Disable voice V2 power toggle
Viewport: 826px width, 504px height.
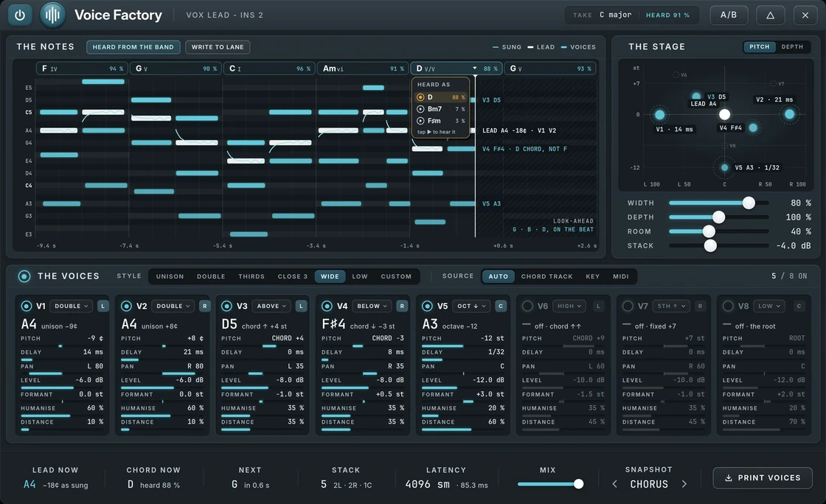coord(126,306)
